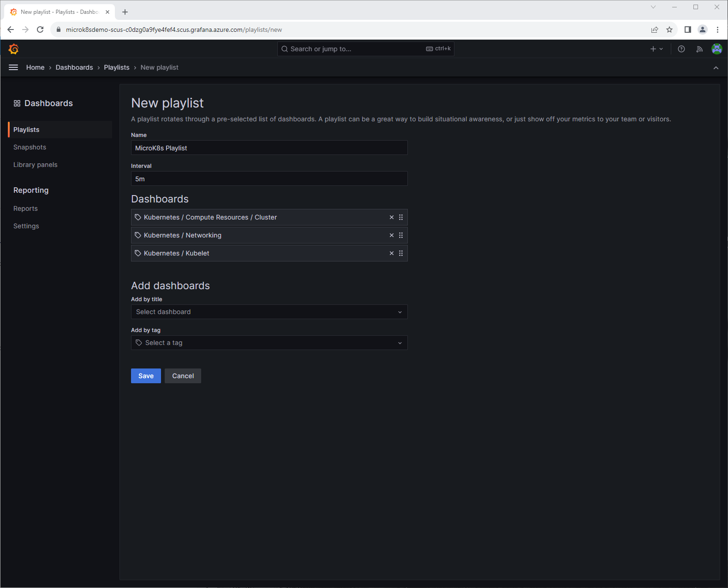Open the Select a tag dropdown
Viewport: 728px width, 588px height.
coord(269,343)
